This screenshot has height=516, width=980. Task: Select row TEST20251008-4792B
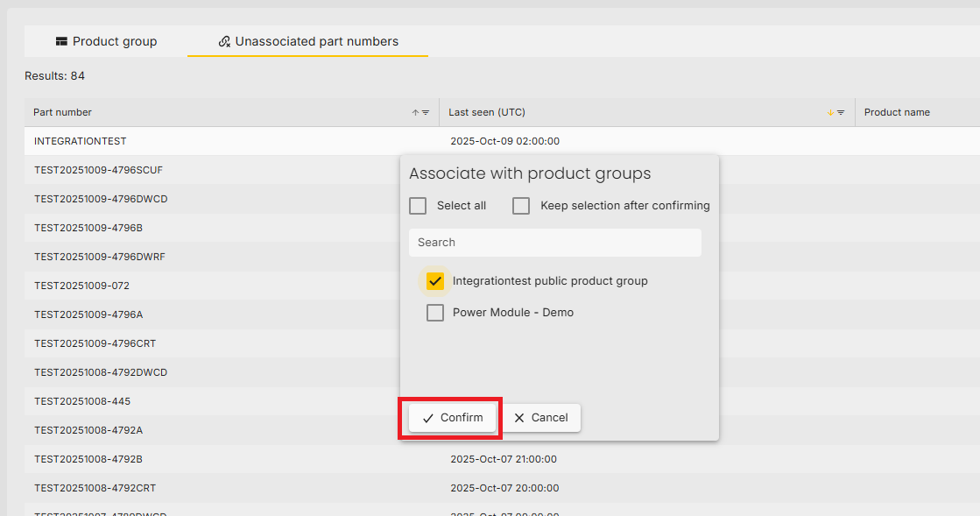point(502,459)
